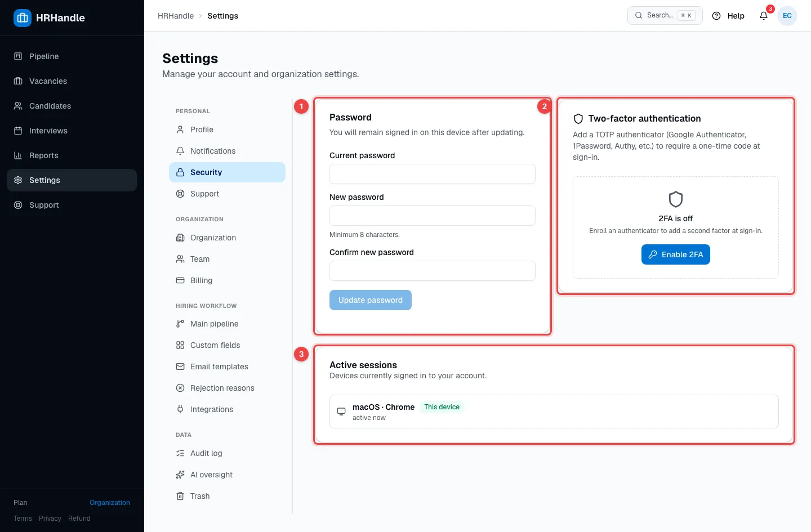Click the Audit log list icon
Viewport: 811px width, 532px height.
click(180, 453)
